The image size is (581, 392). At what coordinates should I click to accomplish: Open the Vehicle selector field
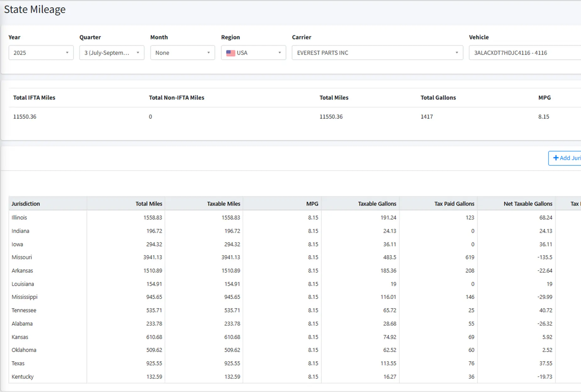524,53
